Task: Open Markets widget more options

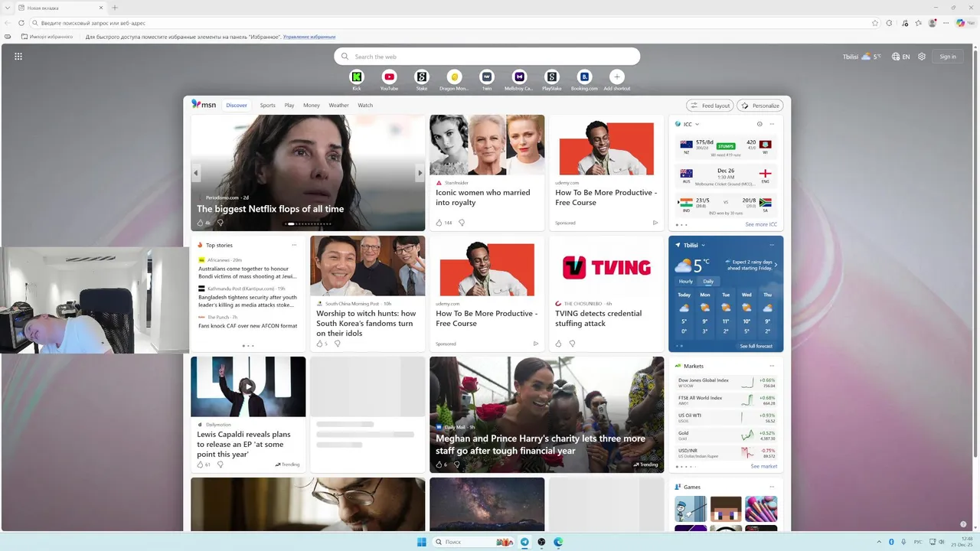Action: [x=772, y=366]
